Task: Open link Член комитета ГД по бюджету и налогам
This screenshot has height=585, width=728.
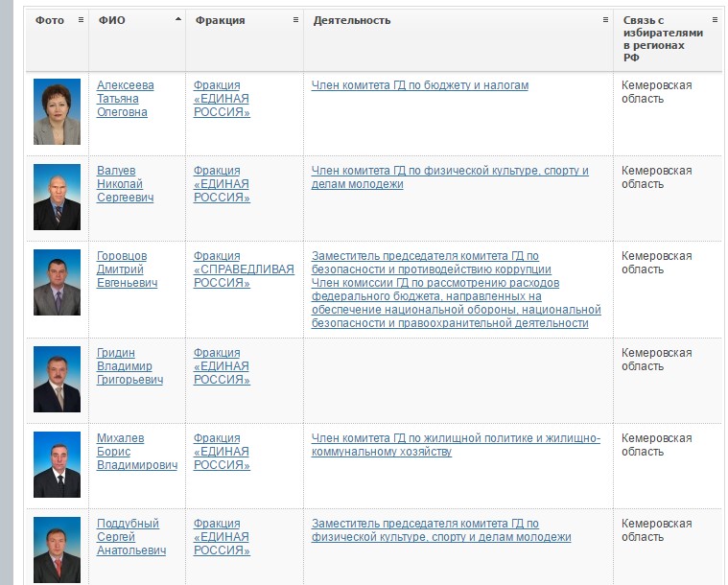Action: point(420,85)
